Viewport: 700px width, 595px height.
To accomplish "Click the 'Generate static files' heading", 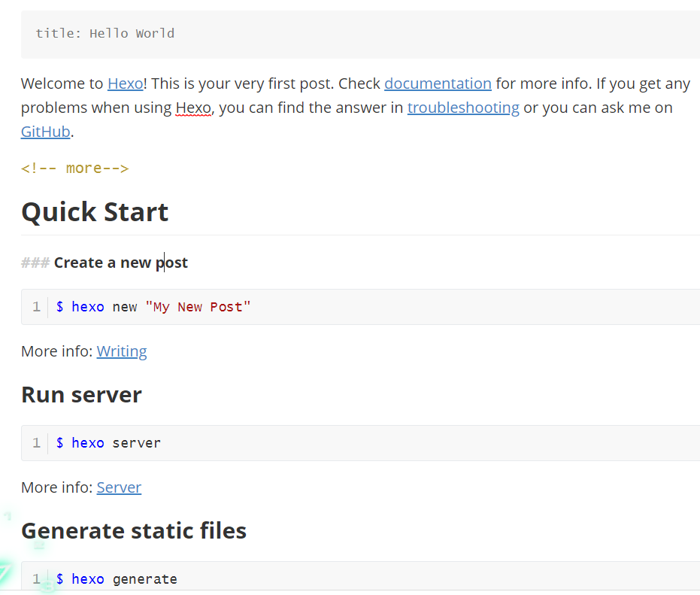I will click(134, 530).
